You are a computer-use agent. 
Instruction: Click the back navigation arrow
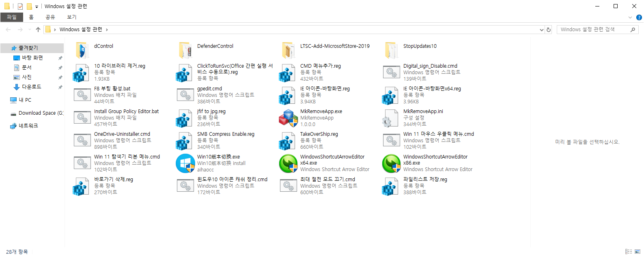(x=8, y=30)
